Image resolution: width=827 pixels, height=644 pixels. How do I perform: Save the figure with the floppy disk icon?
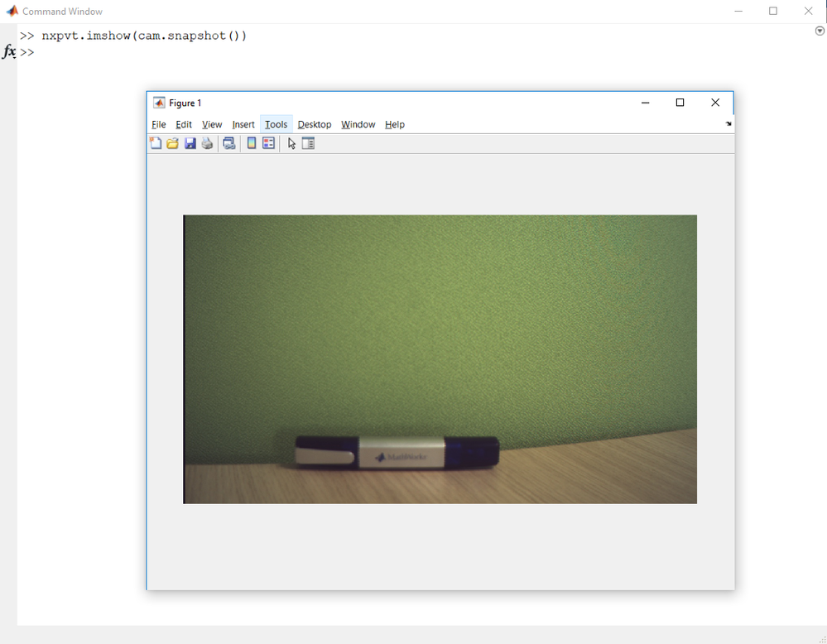tap(190, 143)
